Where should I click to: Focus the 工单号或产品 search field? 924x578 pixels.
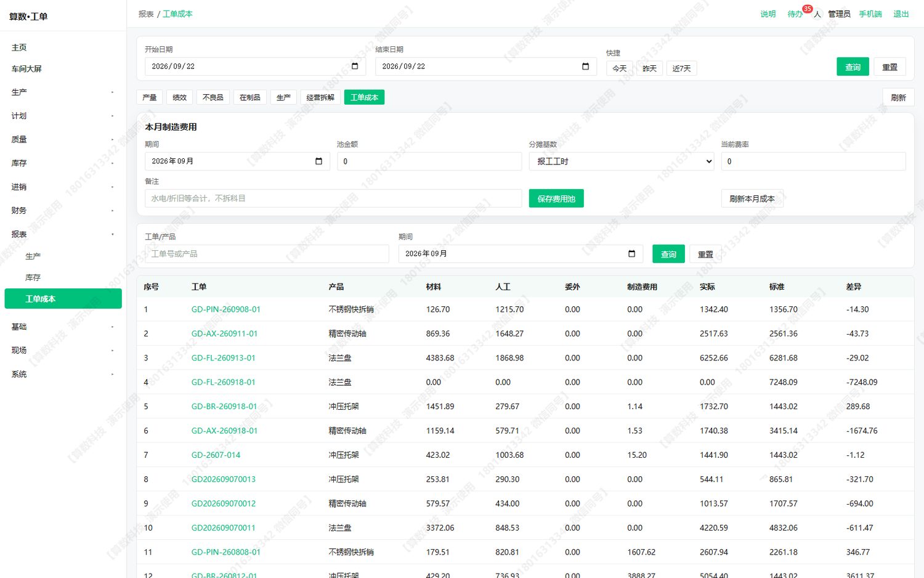coord(267,254)
